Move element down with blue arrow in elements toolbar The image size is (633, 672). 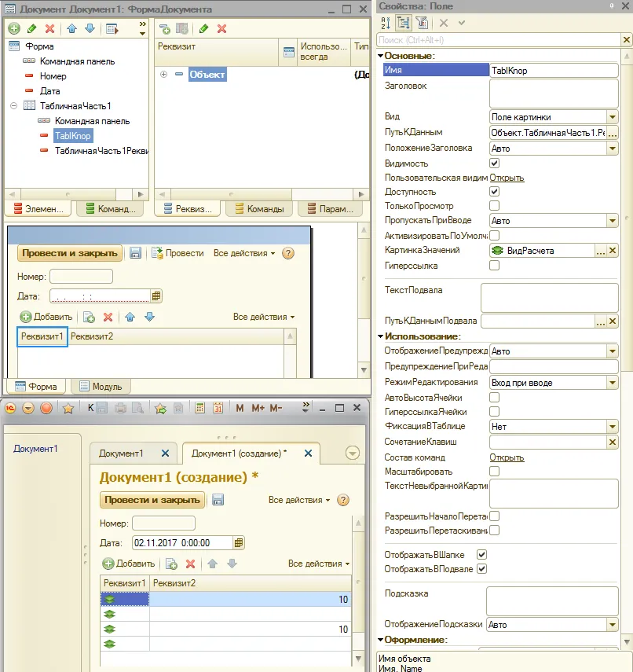point(90,29)
